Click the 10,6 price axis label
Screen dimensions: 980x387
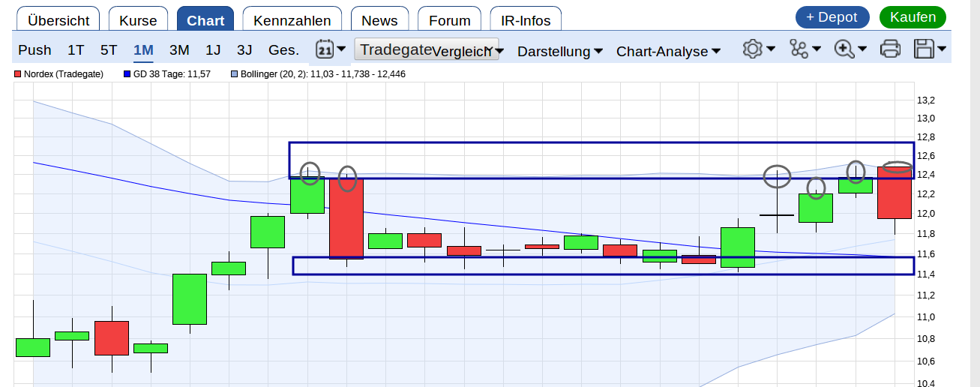[x=926, y=361]
